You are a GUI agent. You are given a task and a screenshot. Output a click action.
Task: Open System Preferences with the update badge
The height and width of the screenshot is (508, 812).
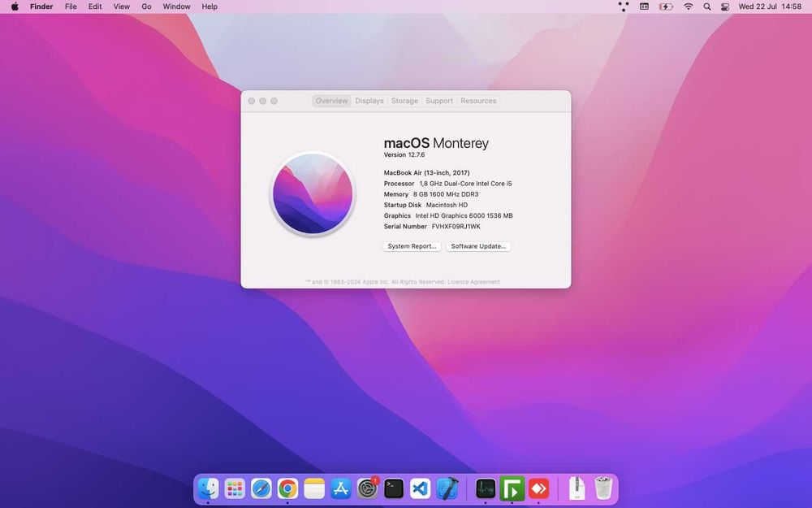(x=367, y=488)
